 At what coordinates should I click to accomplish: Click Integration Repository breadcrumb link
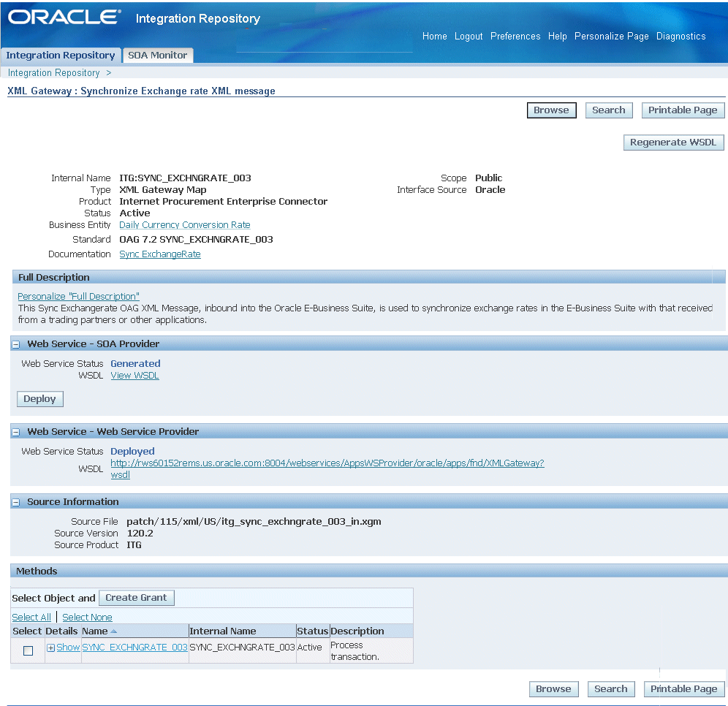pyautogui.click(x=54, y=73)
